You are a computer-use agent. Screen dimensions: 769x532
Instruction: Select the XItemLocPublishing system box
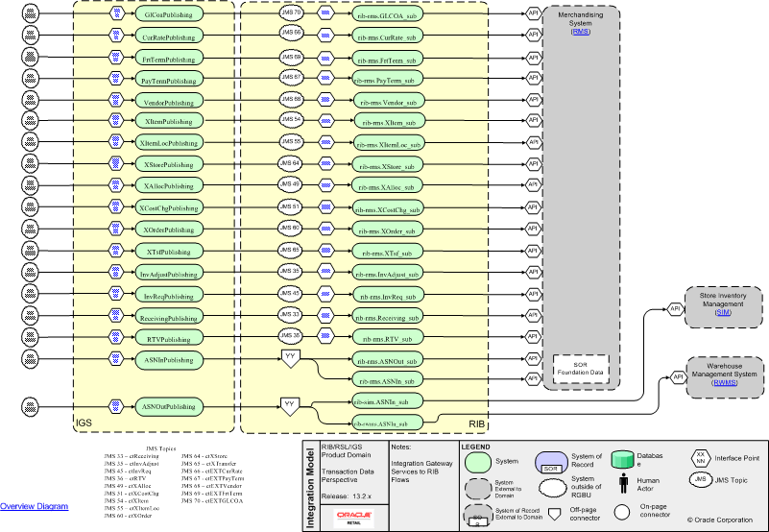pyautogui.click(x=169, y=143)
